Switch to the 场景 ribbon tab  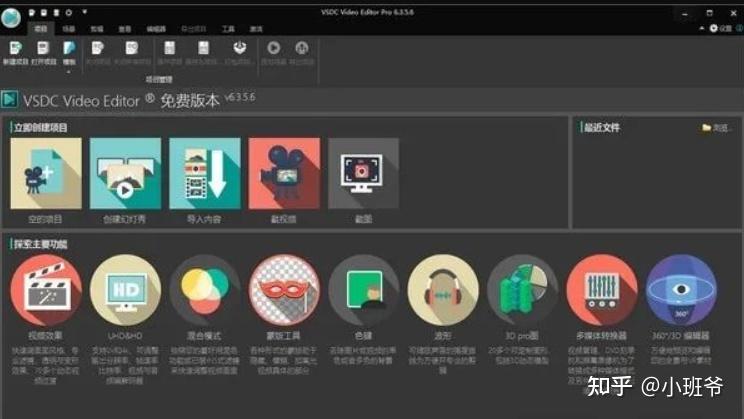click(69, 29)
